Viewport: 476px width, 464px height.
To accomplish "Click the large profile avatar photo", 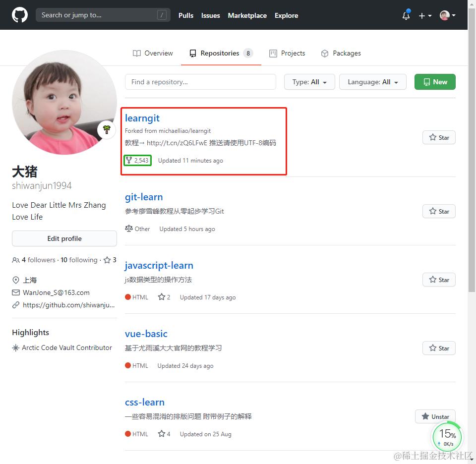I will tap(64, 103).
